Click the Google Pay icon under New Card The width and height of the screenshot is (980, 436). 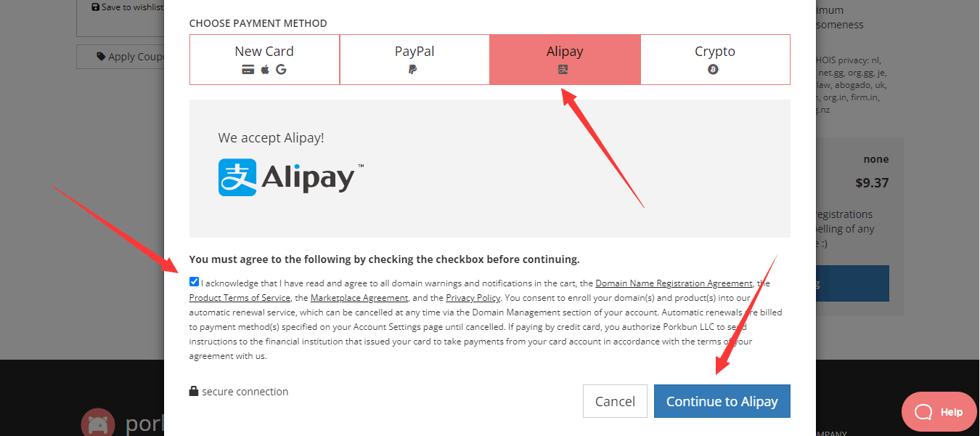[x=281, y=70]
